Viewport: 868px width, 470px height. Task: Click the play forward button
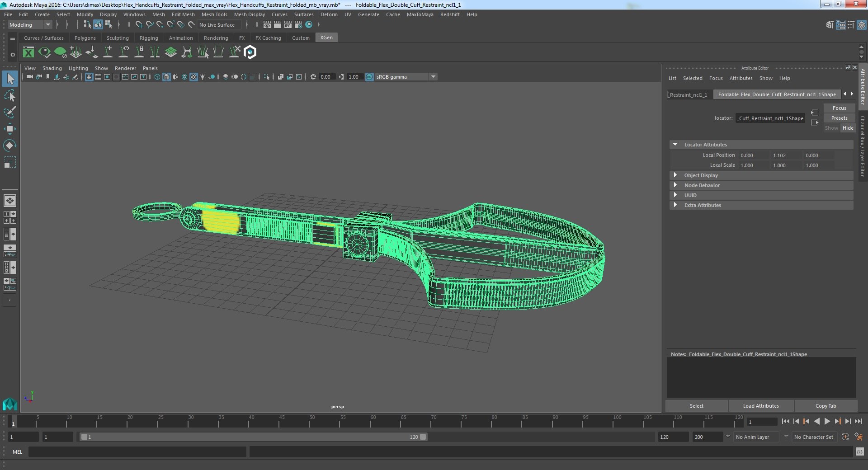(827, 421)
